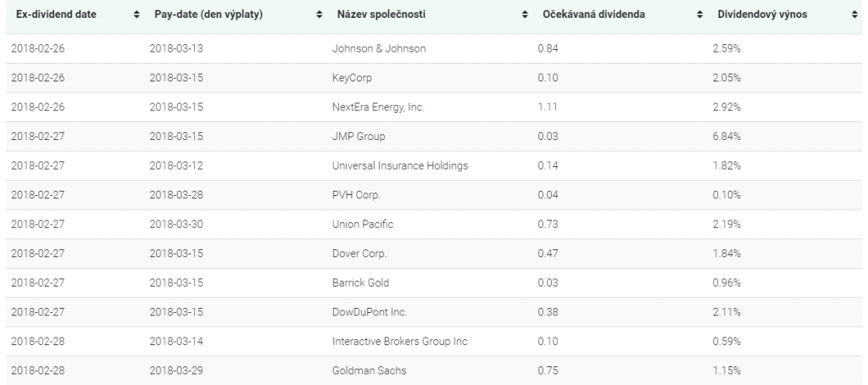The width and height of the screenshot is (868, 385).
Task: Click sort arrows on Název společnosti column
Action: tap(526, 16)
